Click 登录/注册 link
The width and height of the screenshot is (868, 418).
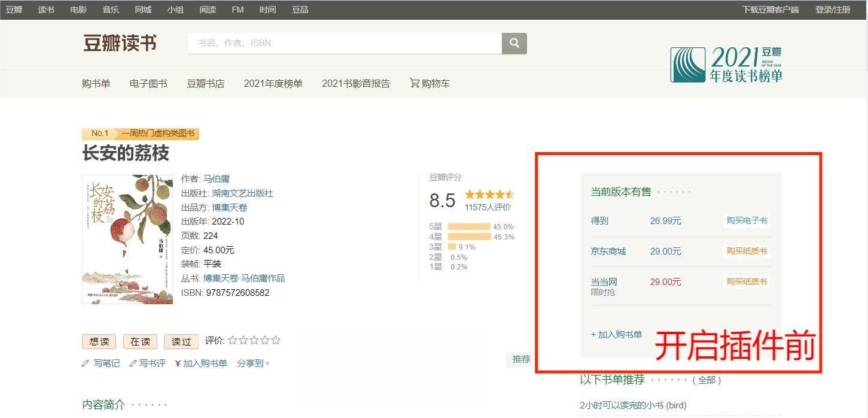click(833, 10)
